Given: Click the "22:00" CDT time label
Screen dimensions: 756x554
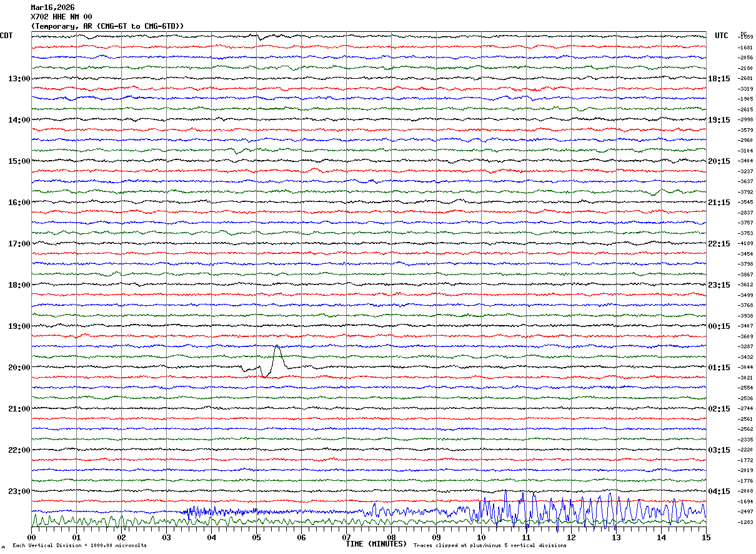Looking at the screenshot, I should click(x=19, y=450).
